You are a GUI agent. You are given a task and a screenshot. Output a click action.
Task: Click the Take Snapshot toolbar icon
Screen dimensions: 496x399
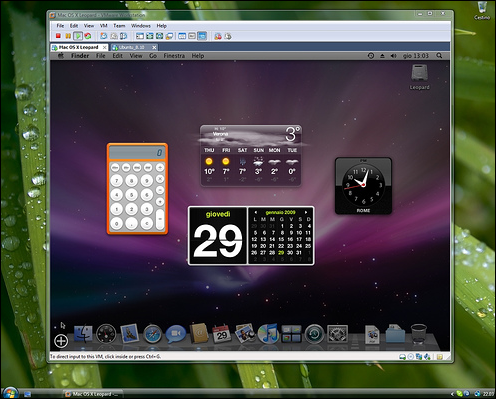[x=104, y=36]
